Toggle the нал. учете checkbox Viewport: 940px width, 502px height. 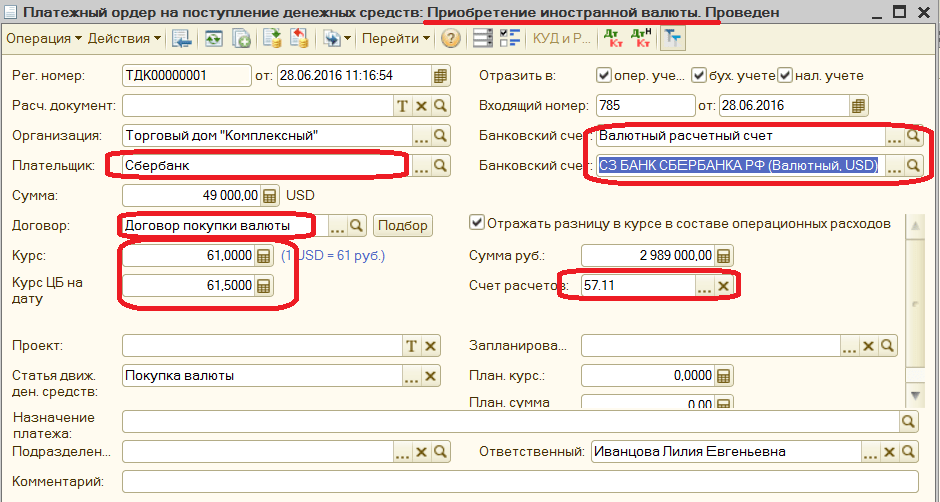coord(785,76)
